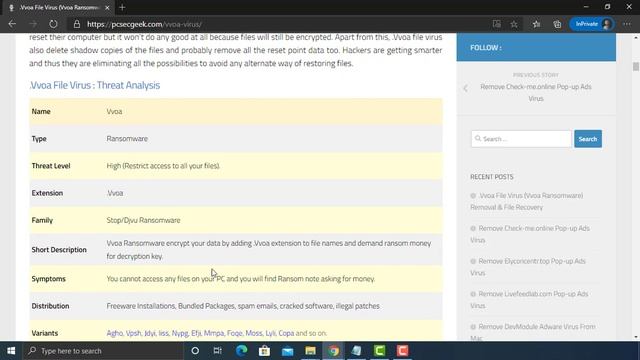This screenshot has height=360, width=640.
Task: Switch to Chrome in taskbar
Action: pyautogui.click(x=333, y=351)
